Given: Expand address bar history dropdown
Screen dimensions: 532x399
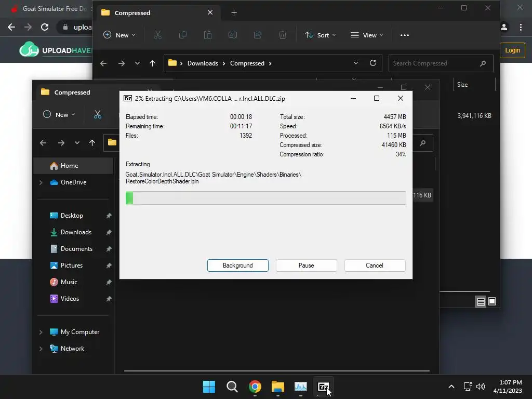Looking at the screenshot, I should 355,63.
